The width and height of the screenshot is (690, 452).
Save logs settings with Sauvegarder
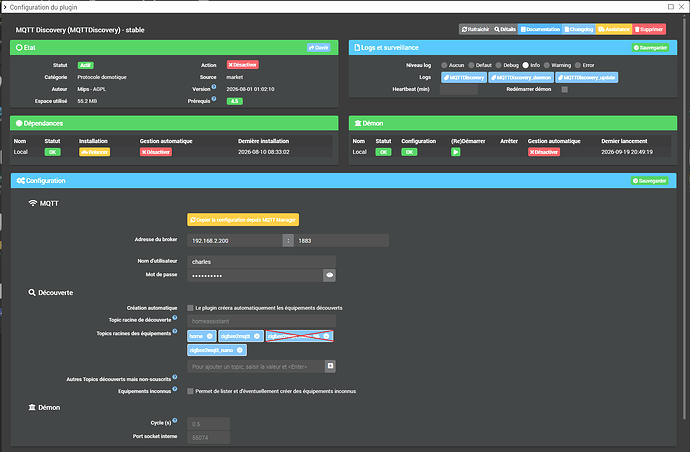(650, 48)
